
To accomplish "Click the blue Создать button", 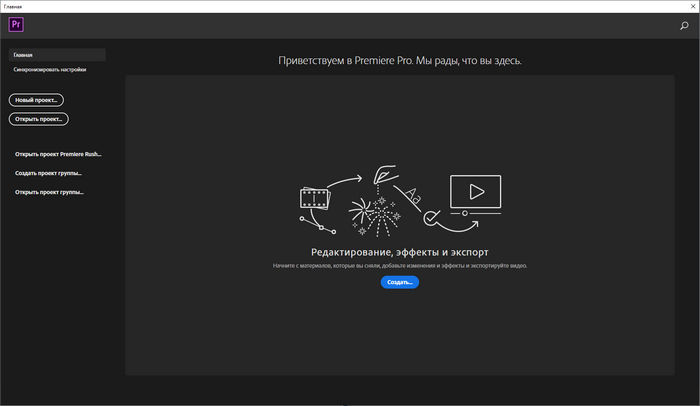I will 400,282.
